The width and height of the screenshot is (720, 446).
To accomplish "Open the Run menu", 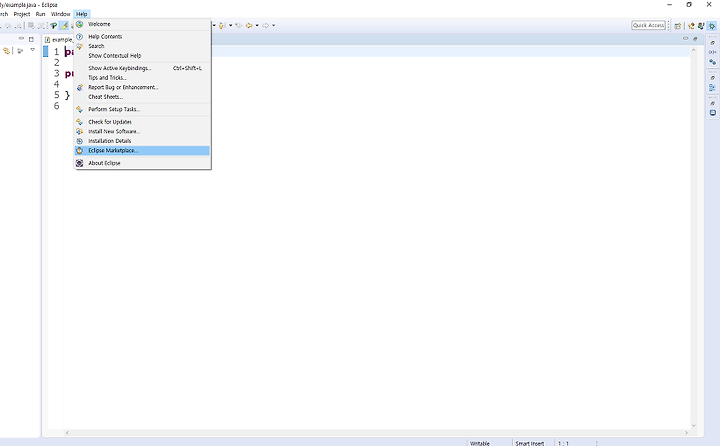I will point(40,14).
